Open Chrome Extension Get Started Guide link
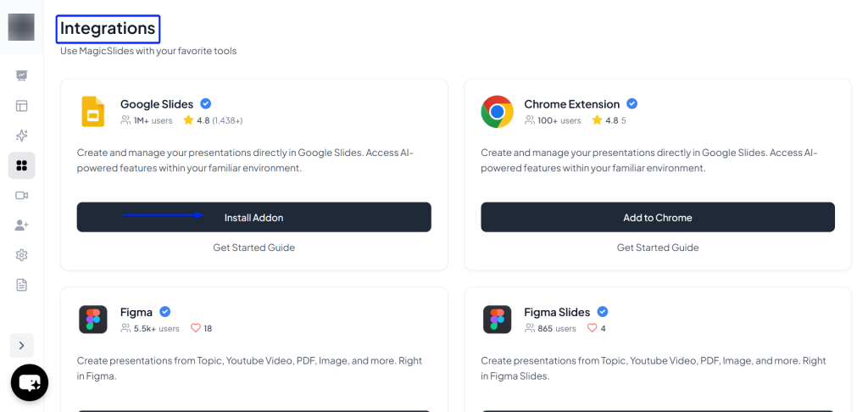Screen dimensions: 868x412 (658, 248)
